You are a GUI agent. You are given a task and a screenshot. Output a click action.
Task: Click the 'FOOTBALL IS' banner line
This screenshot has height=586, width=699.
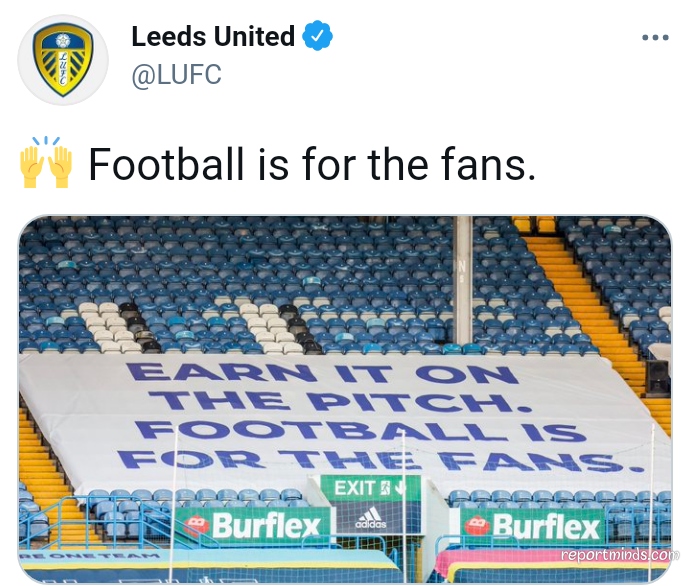click(x=360, y=430)
